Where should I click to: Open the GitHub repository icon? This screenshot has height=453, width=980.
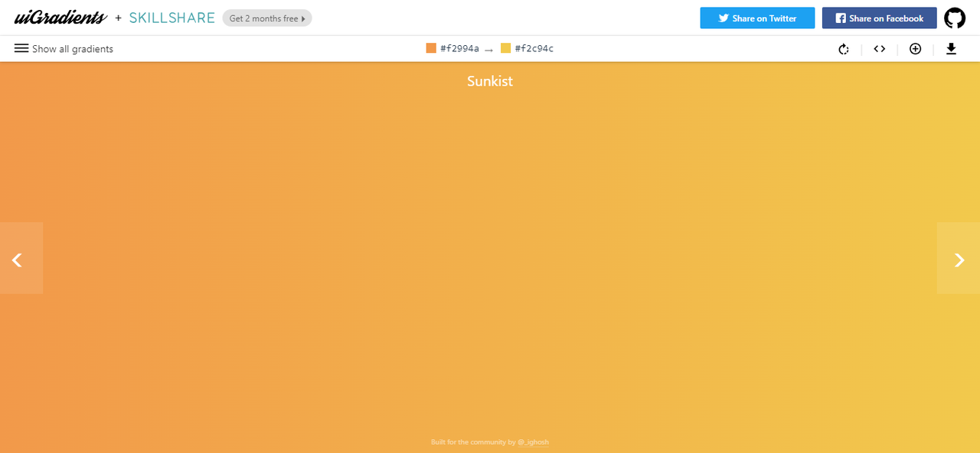pyautogui.click(x=955, y=18)
